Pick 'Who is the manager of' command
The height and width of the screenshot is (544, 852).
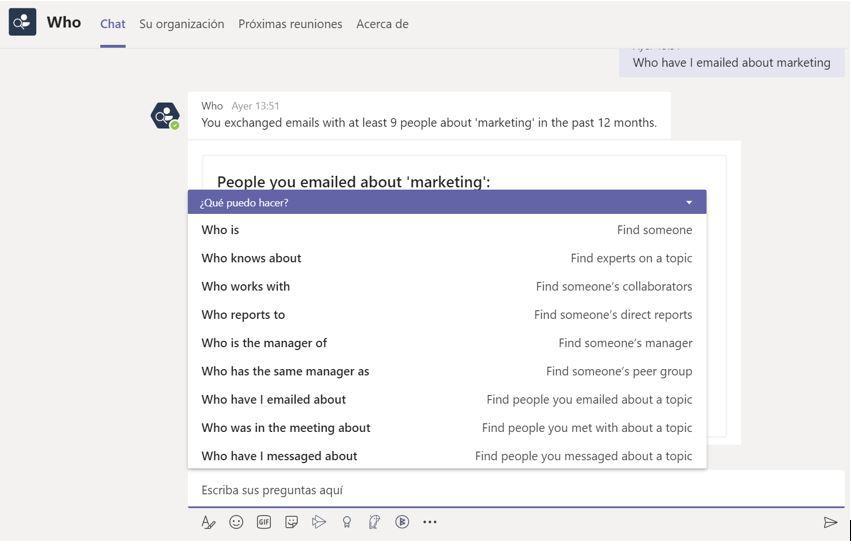point(447,343)
